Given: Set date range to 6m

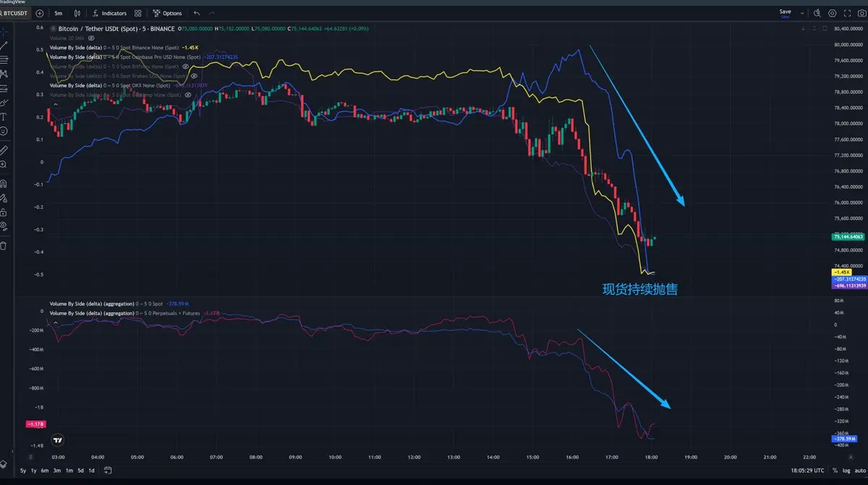Looking at the screenshot, I should (46, 471).
